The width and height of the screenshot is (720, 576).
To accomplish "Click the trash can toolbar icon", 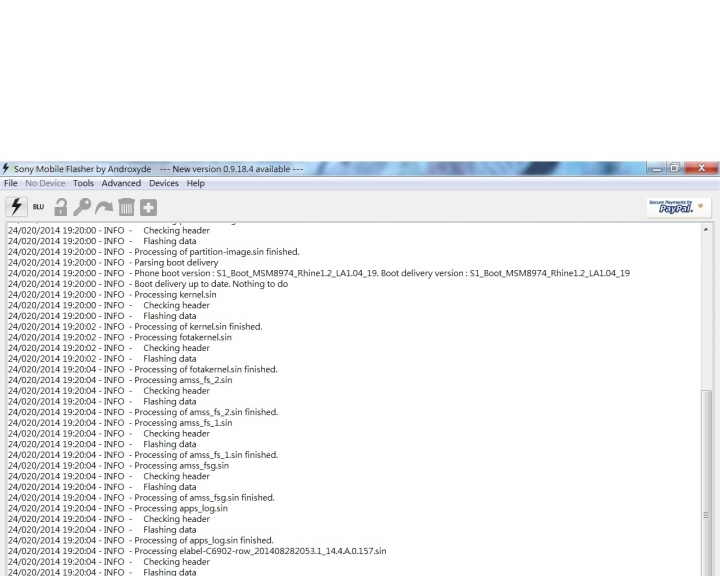I will click(126, 207).
